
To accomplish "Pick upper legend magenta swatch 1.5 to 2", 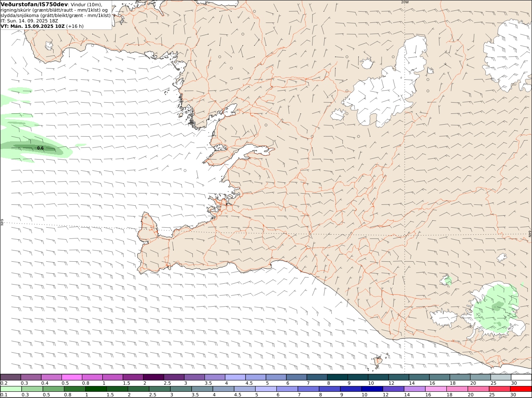I will coord(133,377).
